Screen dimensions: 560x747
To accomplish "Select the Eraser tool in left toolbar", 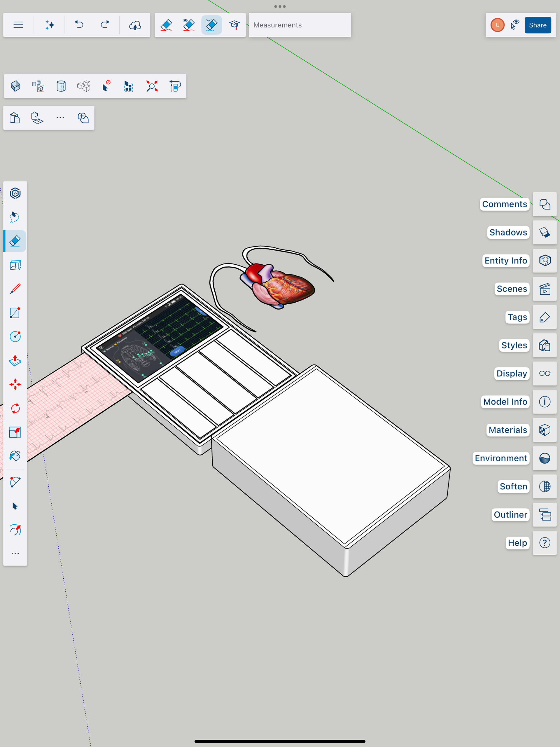I will point(15,241).
